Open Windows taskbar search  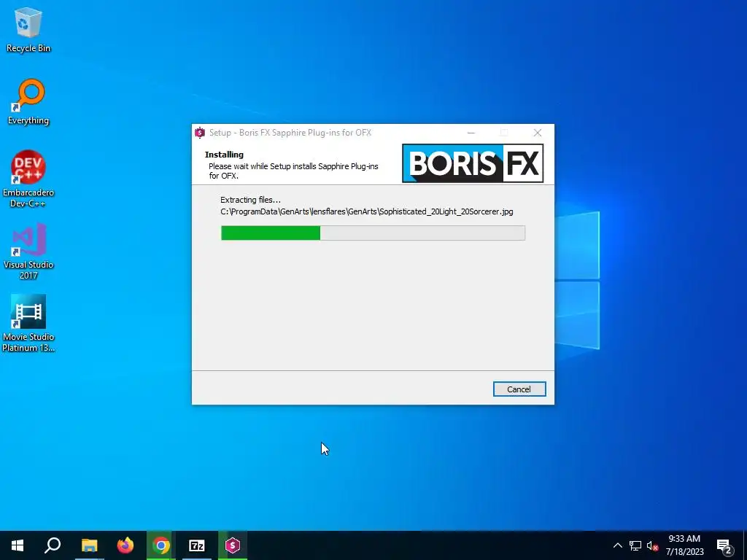pyautogui.click(x=53, y=545)
